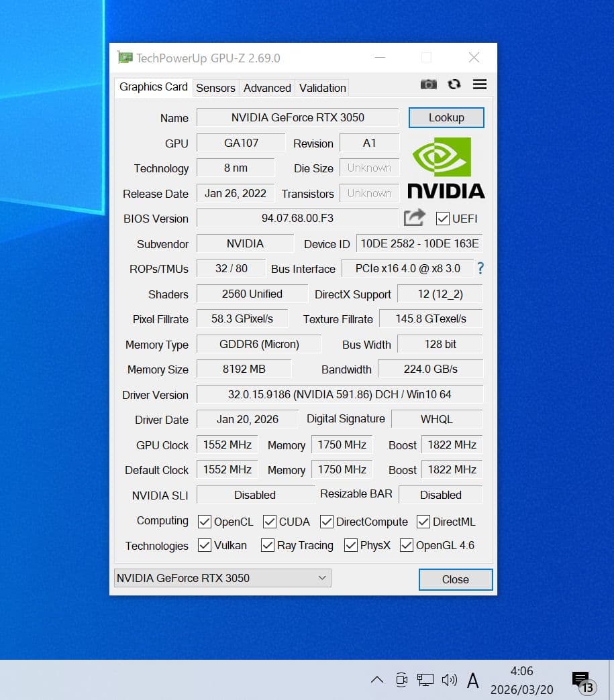Image resolution: width=614 pixels, height=700 pixels.
Task: Click the Texture Fillrate 145.8 GTexel/s field
Action: [x=431, y=318]
